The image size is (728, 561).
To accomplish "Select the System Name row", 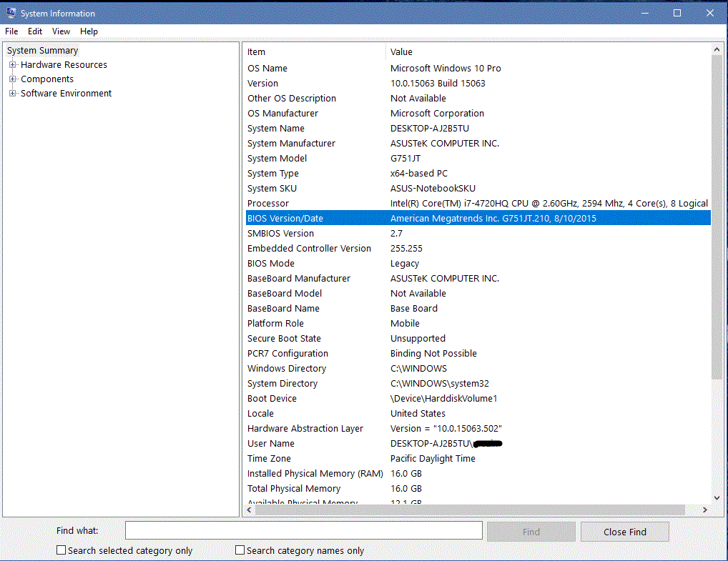I will pos(478,128).
